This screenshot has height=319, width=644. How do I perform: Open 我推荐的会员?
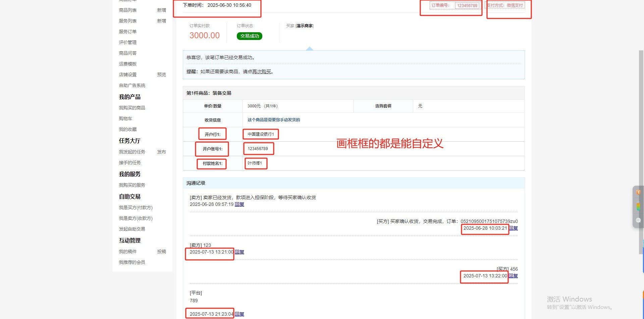pos(132,262)
